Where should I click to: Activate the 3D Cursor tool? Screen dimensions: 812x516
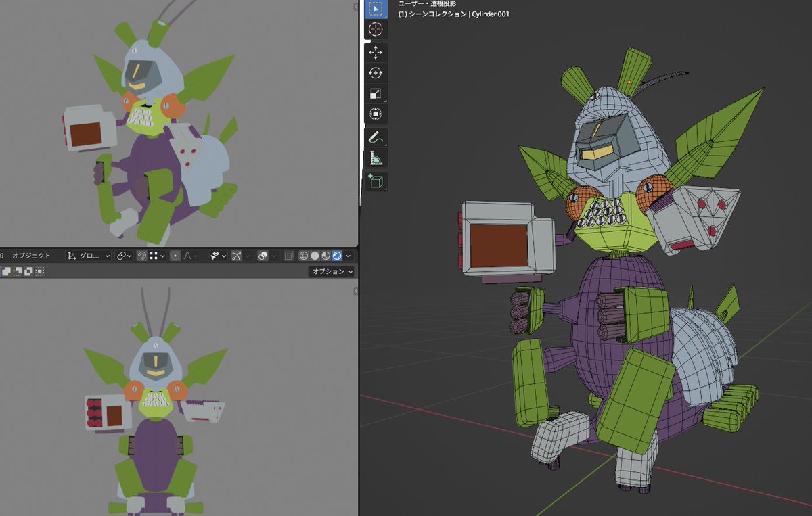(376, 29)
